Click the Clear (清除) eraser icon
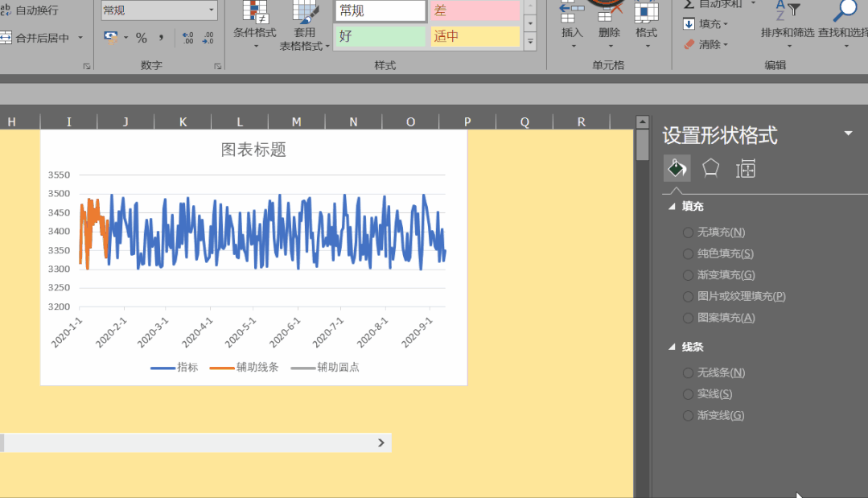This screenshot has width=868, height=498. [x=689, y=44]
